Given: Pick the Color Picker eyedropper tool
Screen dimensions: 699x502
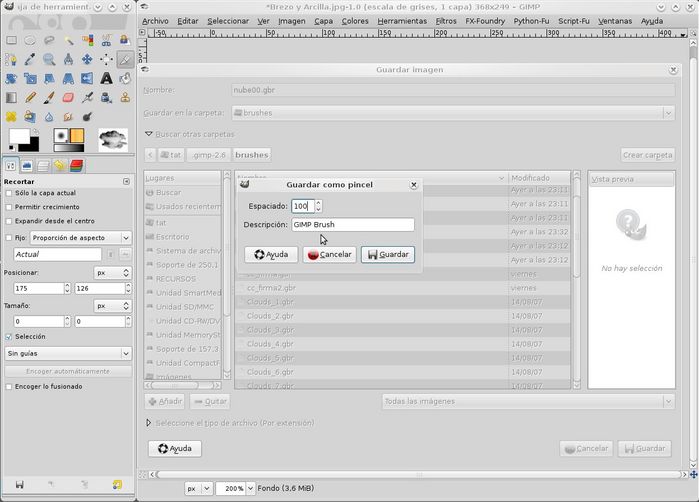Looking at the screenshot, I should 30,59.
